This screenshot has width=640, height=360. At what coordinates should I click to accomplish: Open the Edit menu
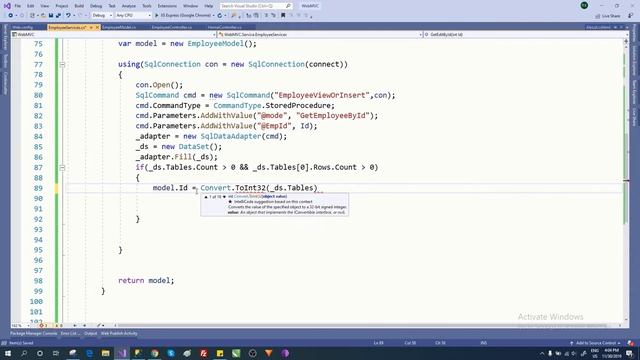pyautogui.click(x=31, y=6)
